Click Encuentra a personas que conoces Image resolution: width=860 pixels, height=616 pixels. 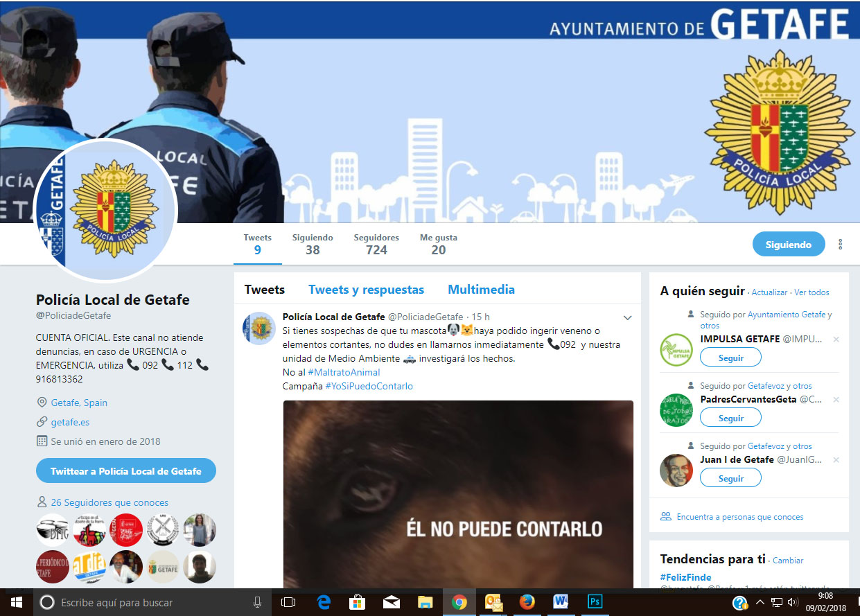coord(740,517)
